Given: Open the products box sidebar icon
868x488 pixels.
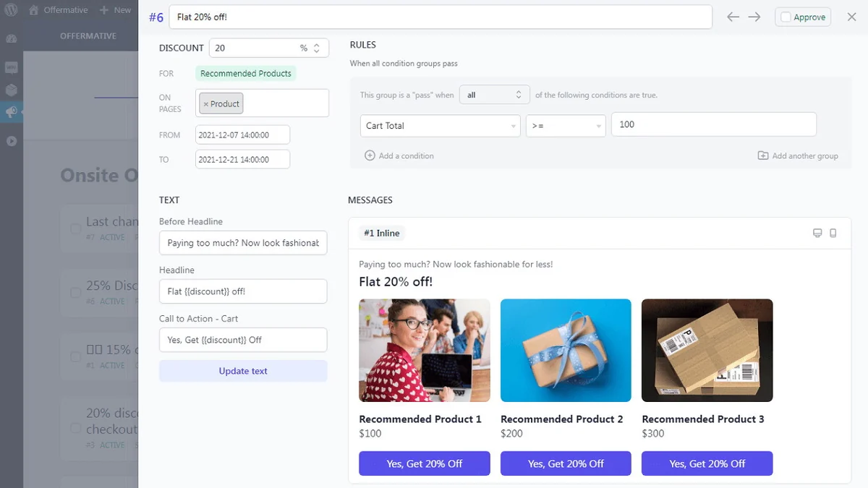Looking at the screenshot, I should (11, 90).
